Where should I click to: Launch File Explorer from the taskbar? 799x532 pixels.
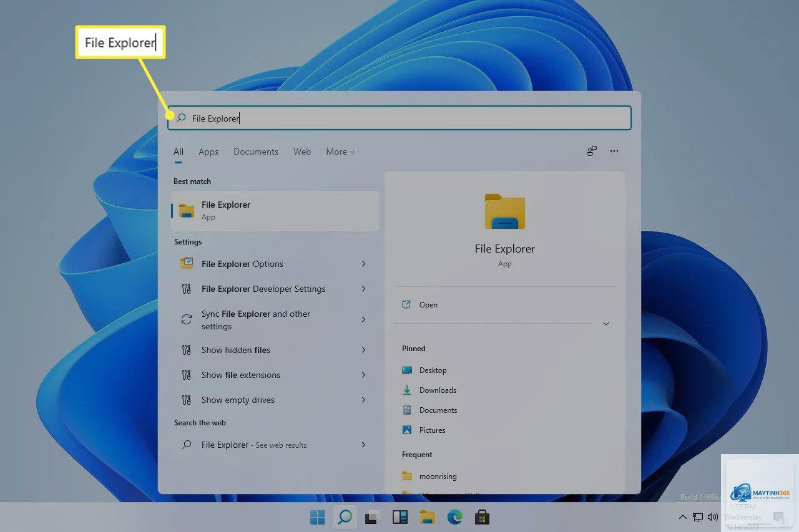pos(427,517)
